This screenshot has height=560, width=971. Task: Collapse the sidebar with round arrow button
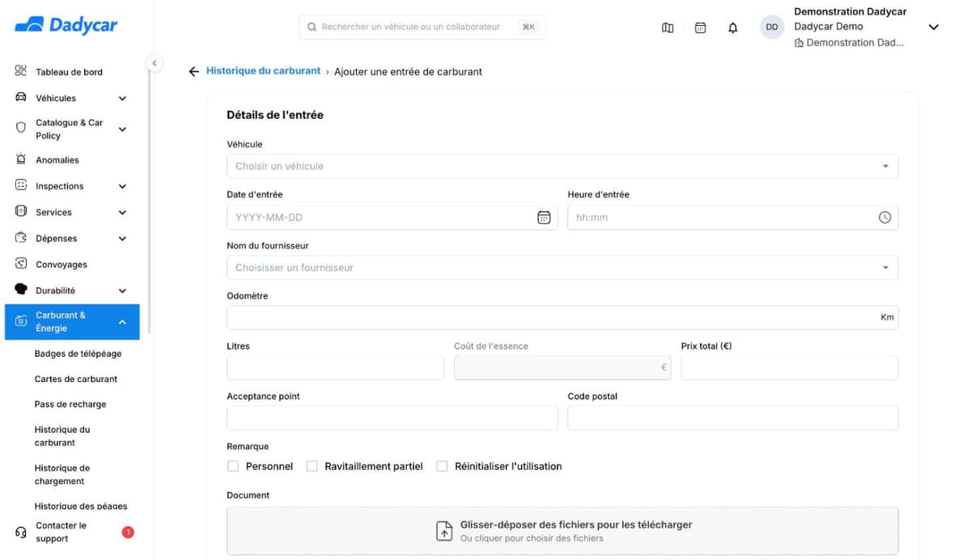(x=154, y=63)
